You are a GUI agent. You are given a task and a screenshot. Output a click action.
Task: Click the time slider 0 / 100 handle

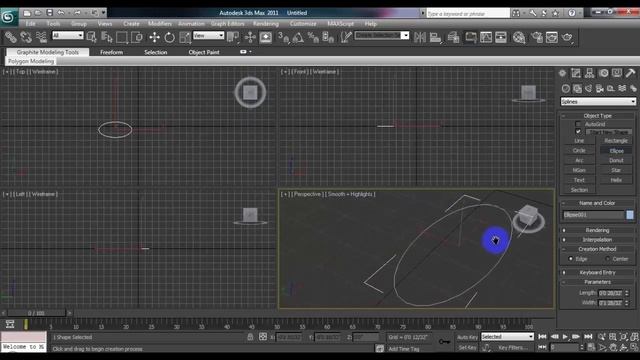pos(36,313)
